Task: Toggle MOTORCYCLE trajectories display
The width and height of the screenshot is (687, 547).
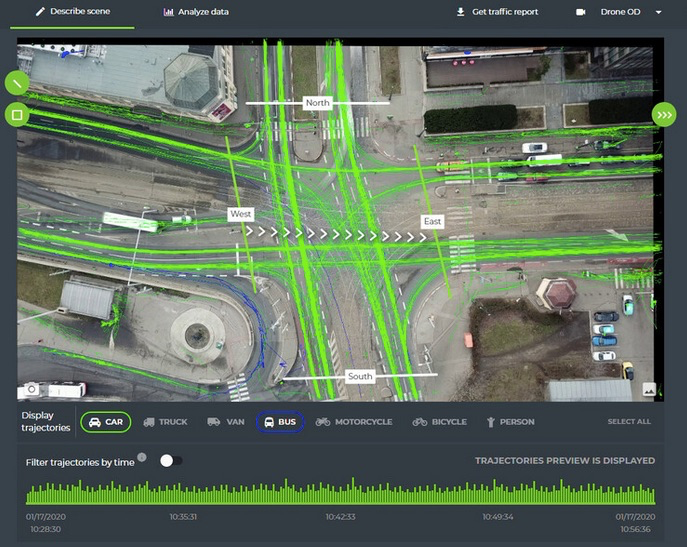Action: pos(354,422)
